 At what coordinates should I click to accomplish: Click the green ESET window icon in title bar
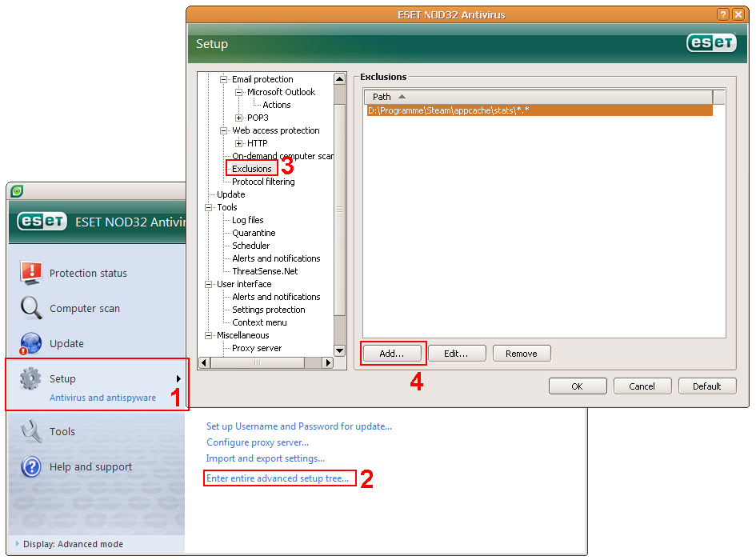(17, 191)
